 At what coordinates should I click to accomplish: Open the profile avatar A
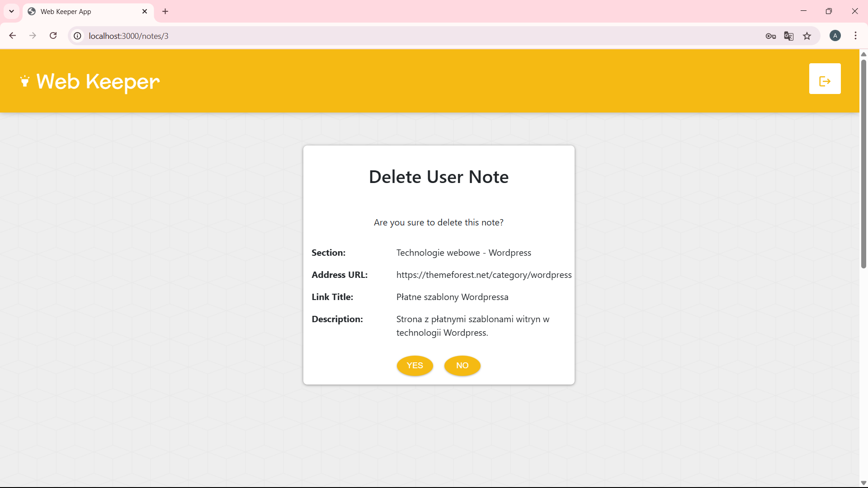tap(835, 36)
